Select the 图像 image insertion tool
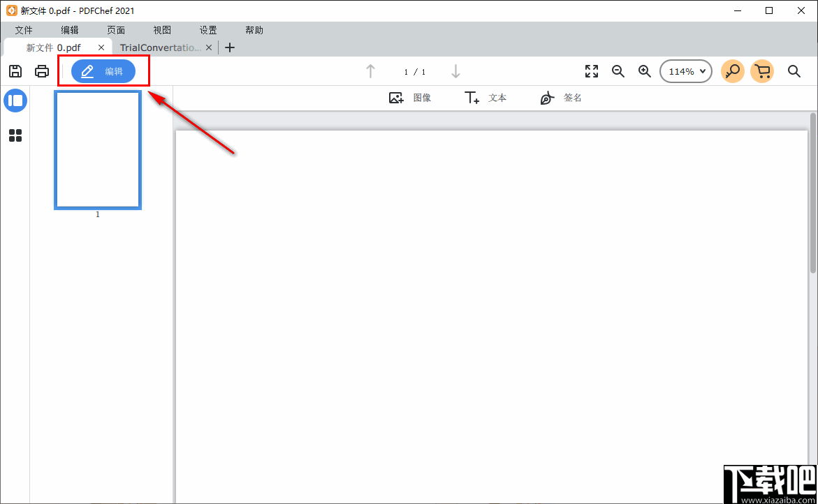 pos(411,98)
